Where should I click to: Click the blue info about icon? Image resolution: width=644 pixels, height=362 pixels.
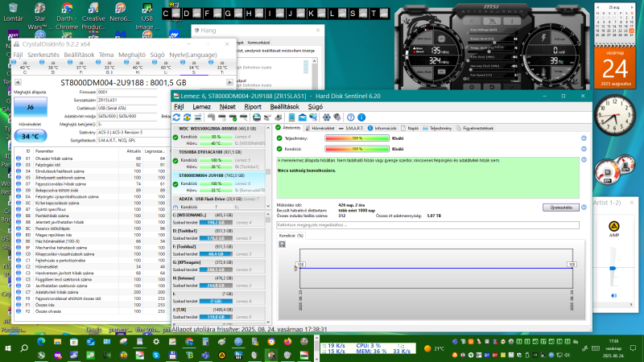pos(361,117)
